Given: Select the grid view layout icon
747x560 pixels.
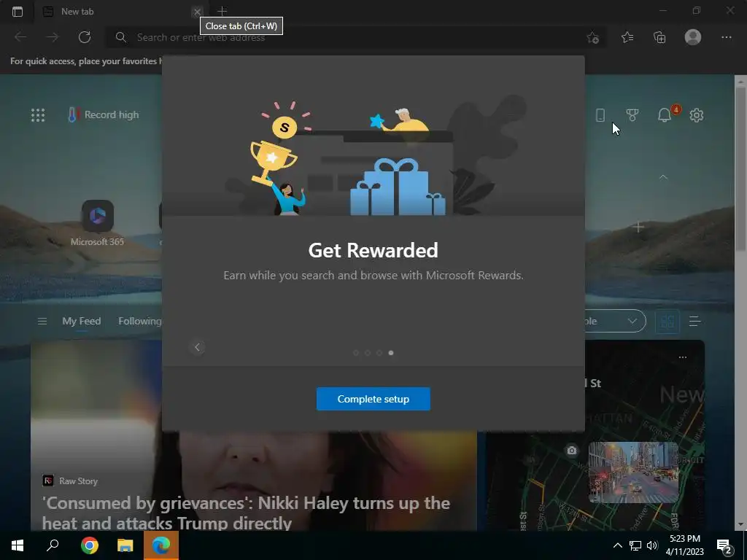Looking at the screenshot, I should click(x=667, y=322).
